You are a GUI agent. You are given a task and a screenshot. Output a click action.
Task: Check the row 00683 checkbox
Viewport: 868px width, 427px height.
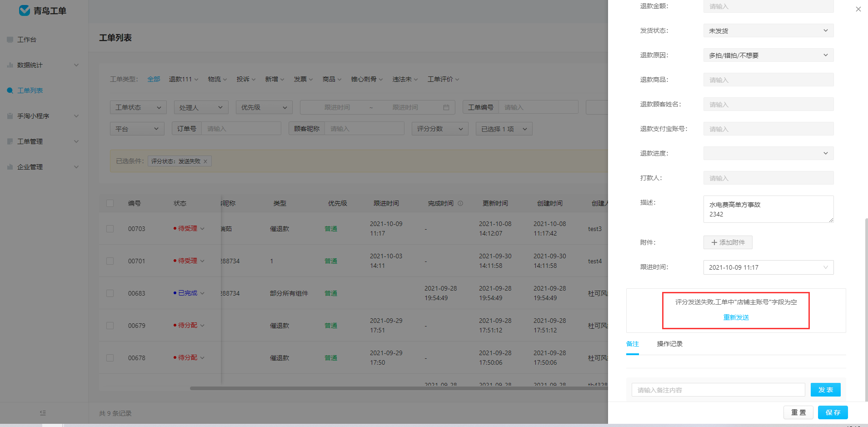pyautogui.click(x=110, y=293)
